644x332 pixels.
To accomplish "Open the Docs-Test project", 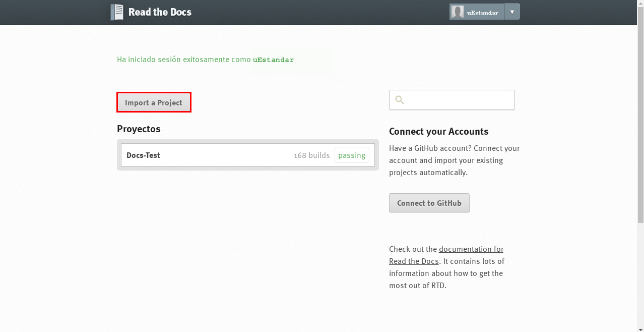I will (143, 155).
